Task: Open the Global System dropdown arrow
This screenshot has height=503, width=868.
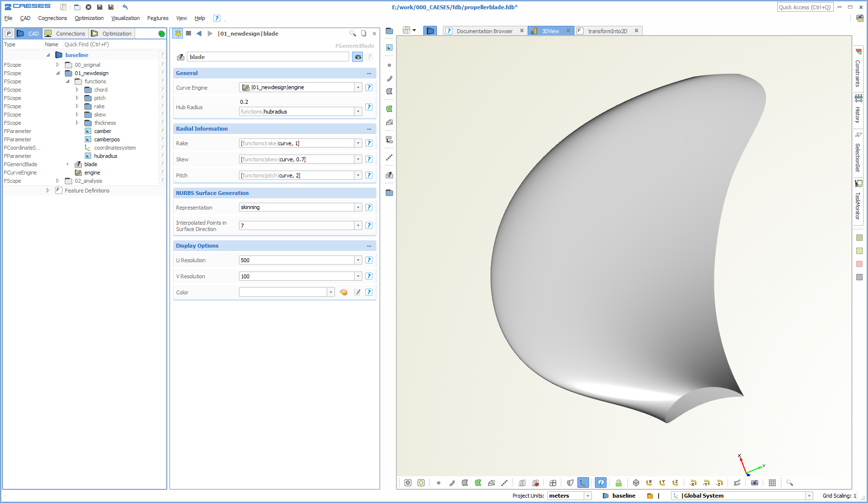Action: (809, 496)
